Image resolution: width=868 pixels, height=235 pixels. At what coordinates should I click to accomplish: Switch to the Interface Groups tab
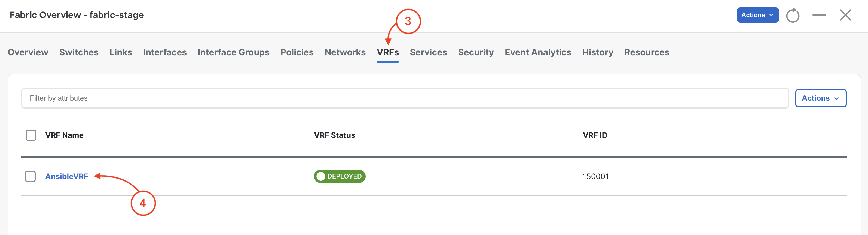pos(234,52)
